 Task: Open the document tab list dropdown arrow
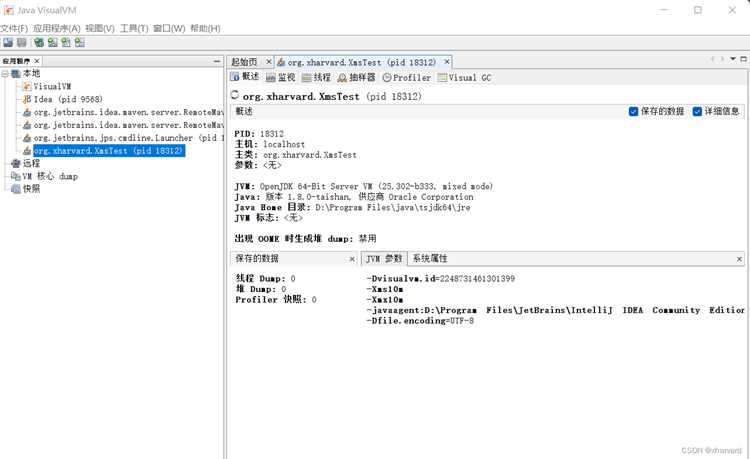click(x=733, y=59)
